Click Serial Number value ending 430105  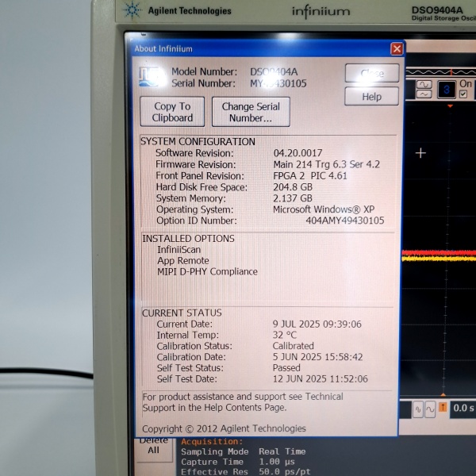[x=278, y=83]
